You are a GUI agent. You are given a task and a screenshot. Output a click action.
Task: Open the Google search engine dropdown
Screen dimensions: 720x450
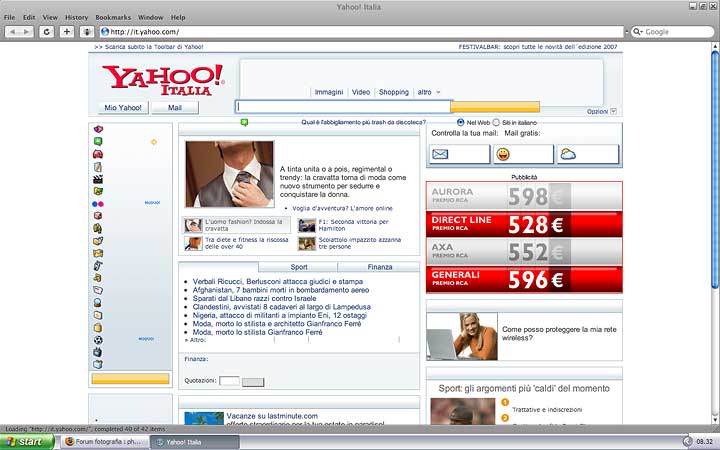pyautogui.click(x=637, y=32)
